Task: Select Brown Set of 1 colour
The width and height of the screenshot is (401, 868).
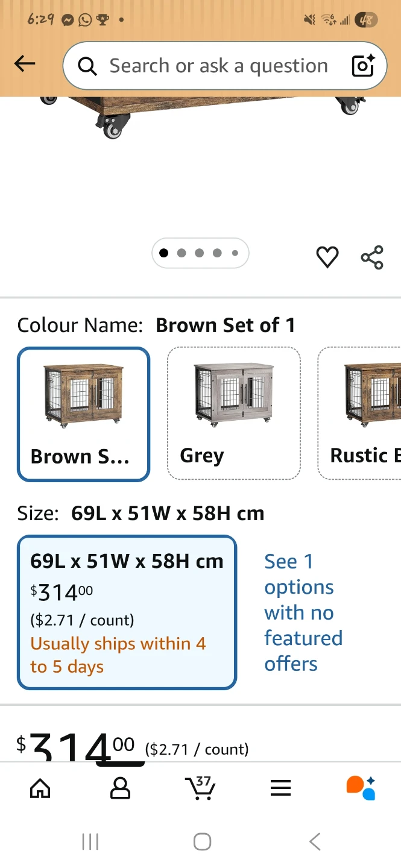Action: (83, 414)
